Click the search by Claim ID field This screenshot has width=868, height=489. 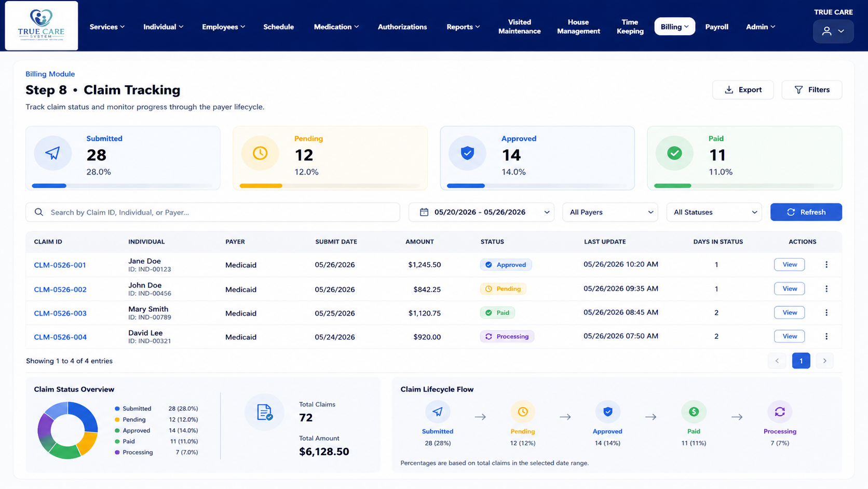[x=213, y=212]
